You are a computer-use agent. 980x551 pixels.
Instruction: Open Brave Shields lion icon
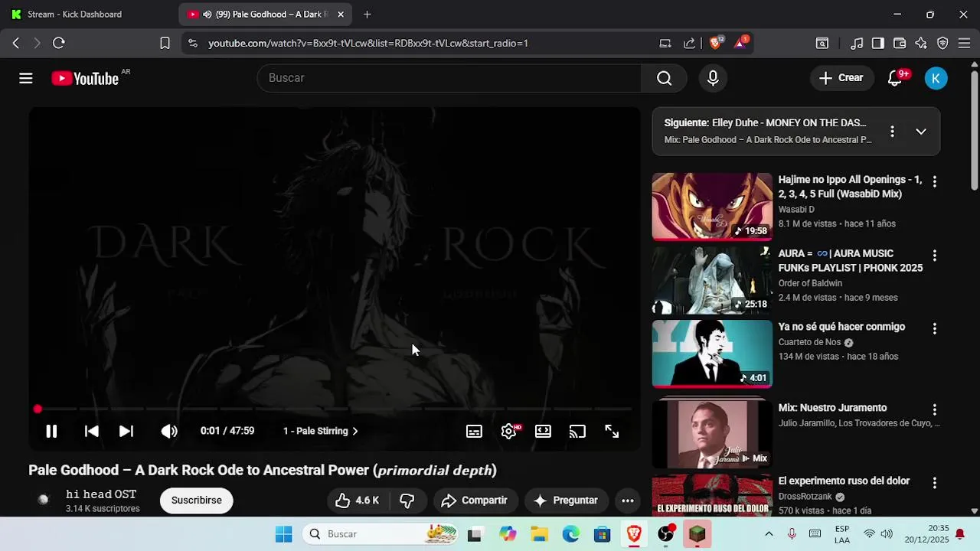point(716,43)
